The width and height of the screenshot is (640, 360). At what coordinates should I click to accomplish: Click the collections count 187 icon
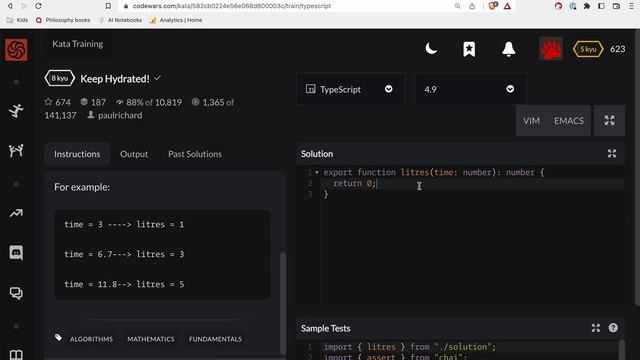click(x=84, y=102)
